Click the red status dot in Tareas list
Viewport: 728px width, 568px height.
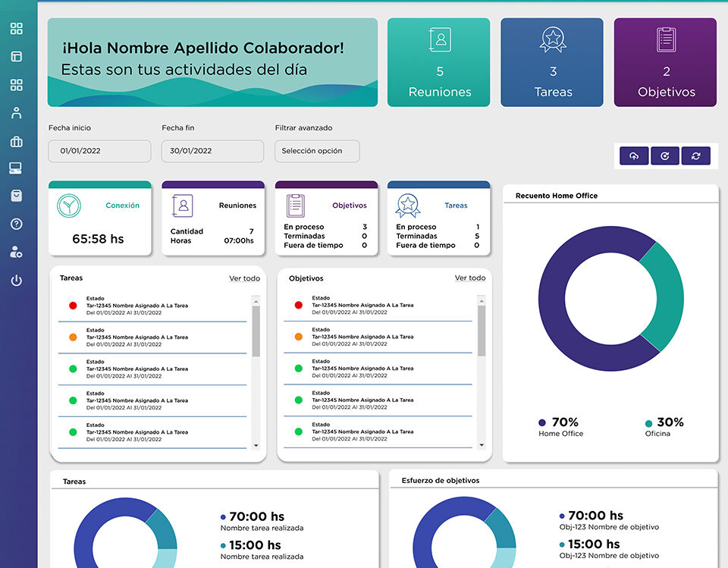(73, 306)
